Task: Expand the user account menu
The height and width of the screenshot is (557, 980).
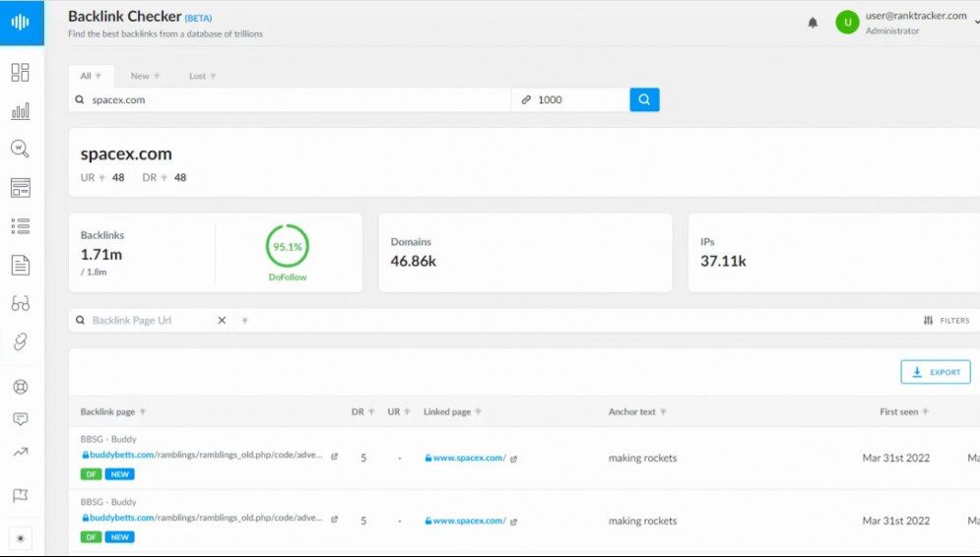Action: (x=976, y=23)
